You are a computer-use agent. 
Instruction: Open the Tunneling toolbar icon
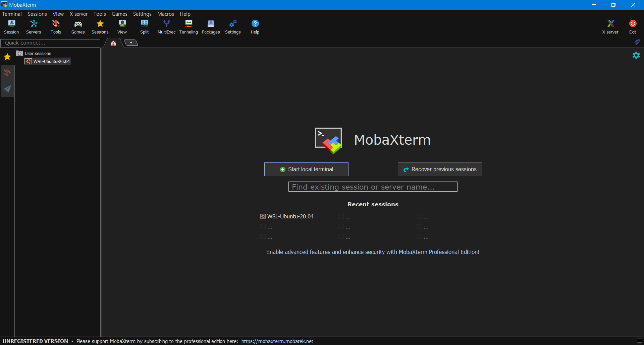pyautogui.click(x=189, y=27)
